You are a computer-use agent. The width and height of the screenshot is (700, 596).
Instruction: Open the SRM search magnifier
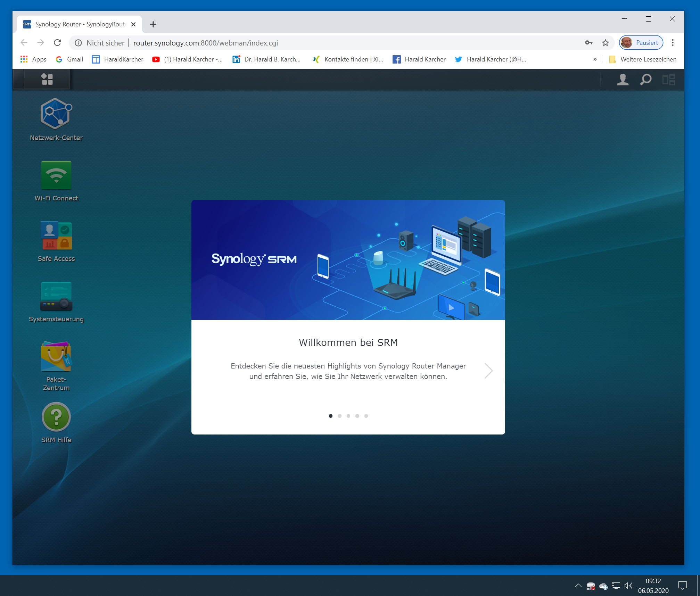645,80
